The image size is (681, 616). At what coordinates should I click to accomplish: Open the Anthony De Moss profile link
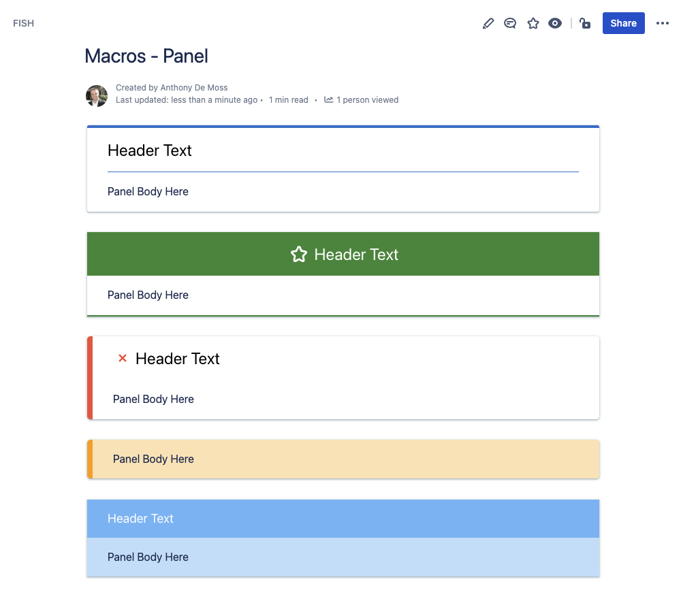[194, 88]
